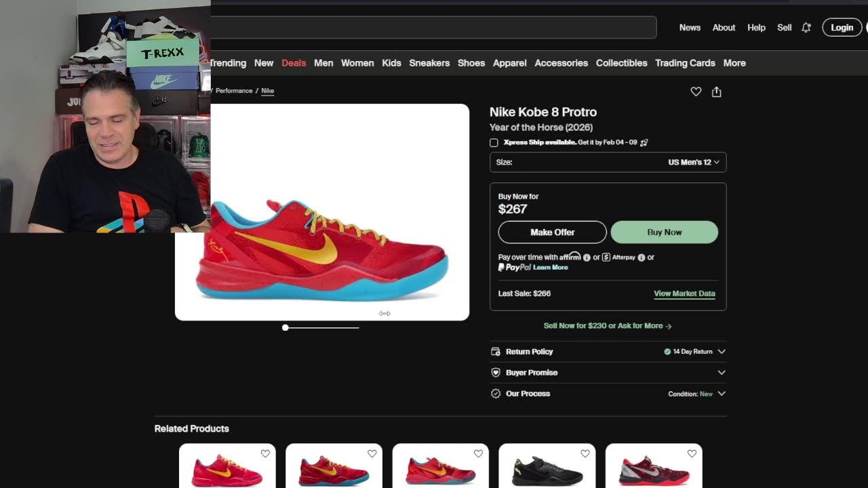Image resolution: width=868 pixels, height=488 pixels.
Task: Open the Shoes category
Action: click(471, 63)
